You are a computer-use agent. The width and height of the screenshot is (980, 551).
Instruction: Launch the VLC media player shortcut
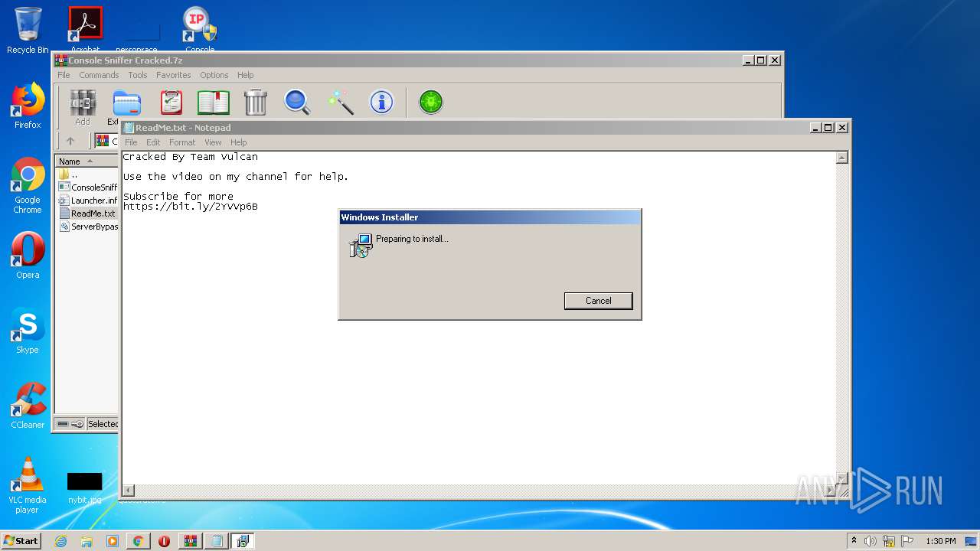tap(28, 485)
